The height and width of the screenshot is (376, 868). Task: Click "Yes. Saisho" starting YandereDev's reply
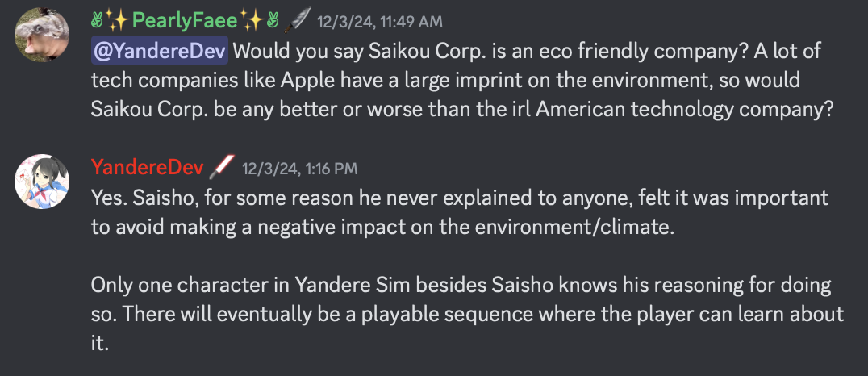135,198
